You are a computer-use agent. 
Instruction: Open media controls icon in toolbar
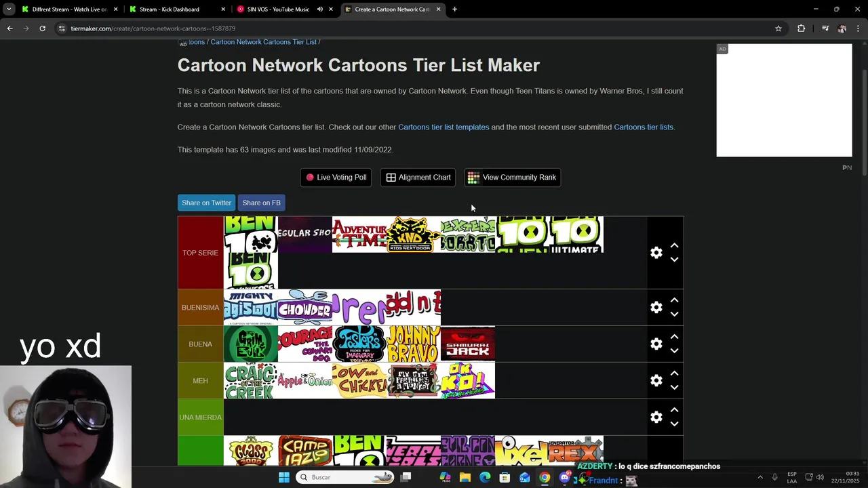click(x=825, y=28)
